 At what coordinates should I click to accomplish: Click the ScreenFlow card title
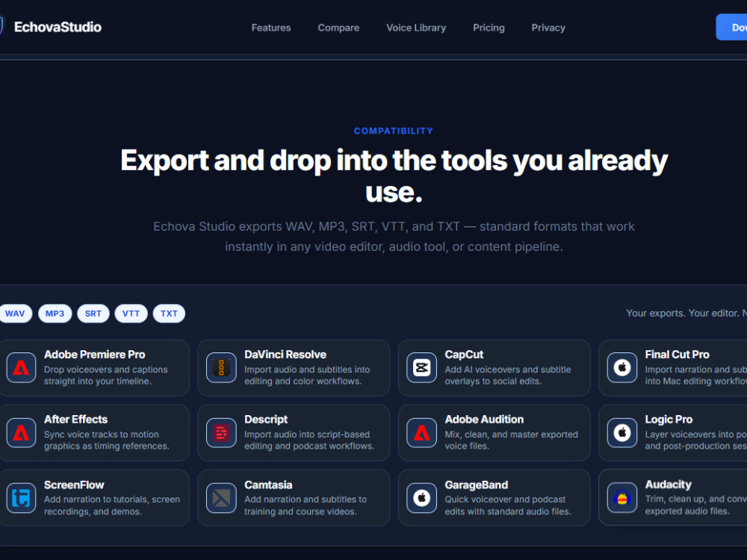[x=74, y=485]
